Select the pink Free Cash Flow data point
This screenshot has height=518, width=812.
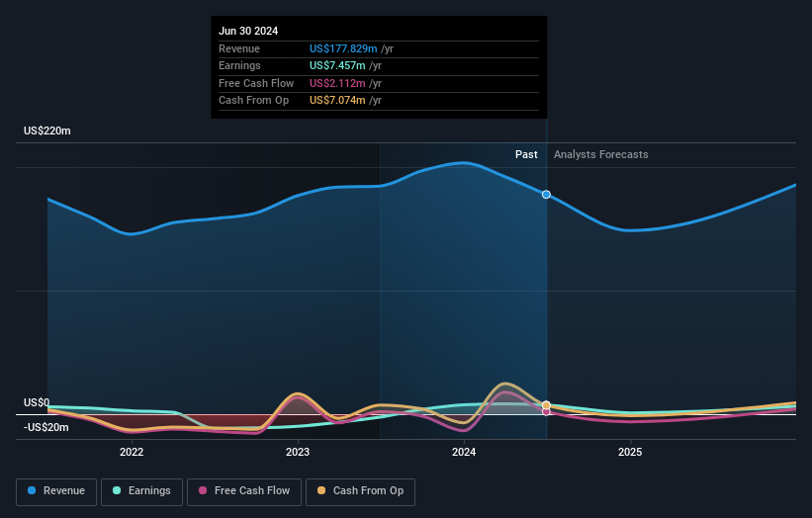point(546,412)
